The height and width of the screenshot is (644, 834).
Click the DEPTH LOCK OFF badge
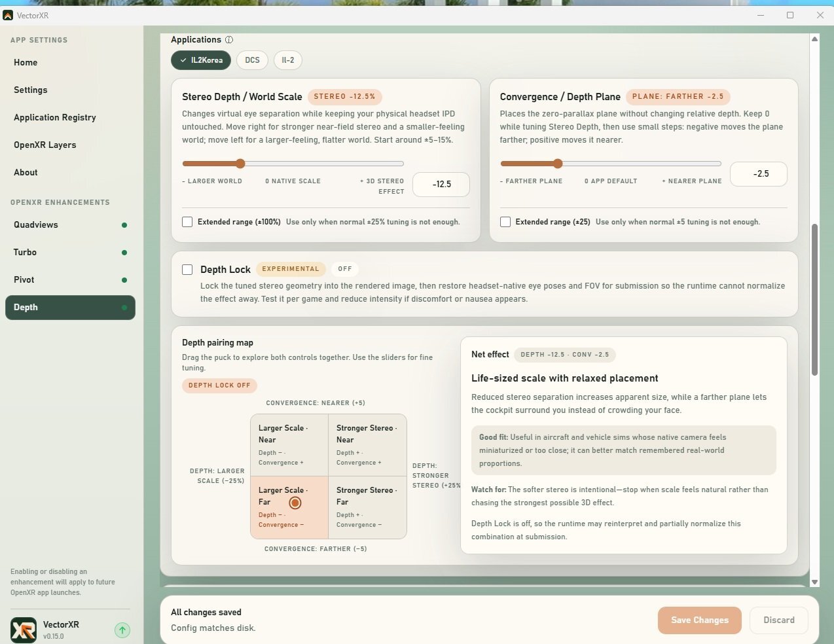tap(219, 385)
